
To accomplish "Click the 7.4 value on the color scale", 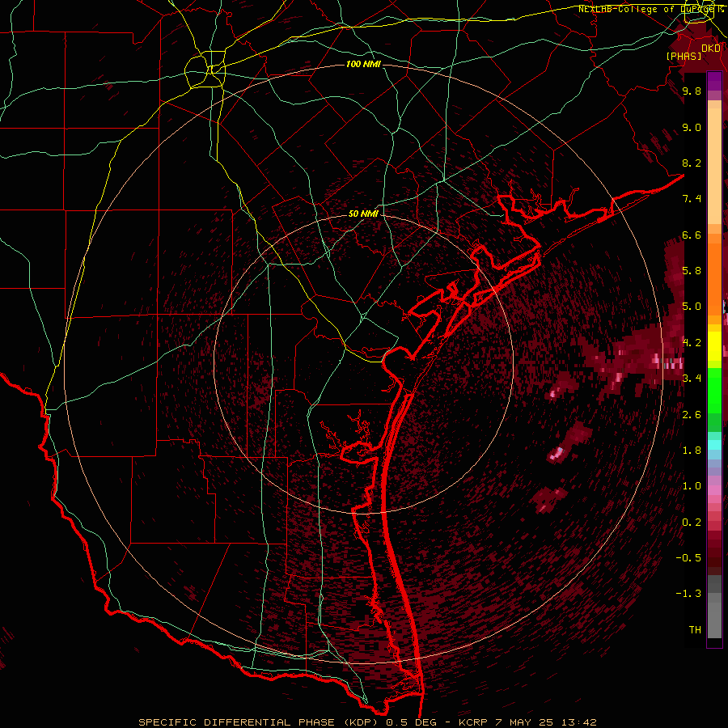I will (692, 199).
